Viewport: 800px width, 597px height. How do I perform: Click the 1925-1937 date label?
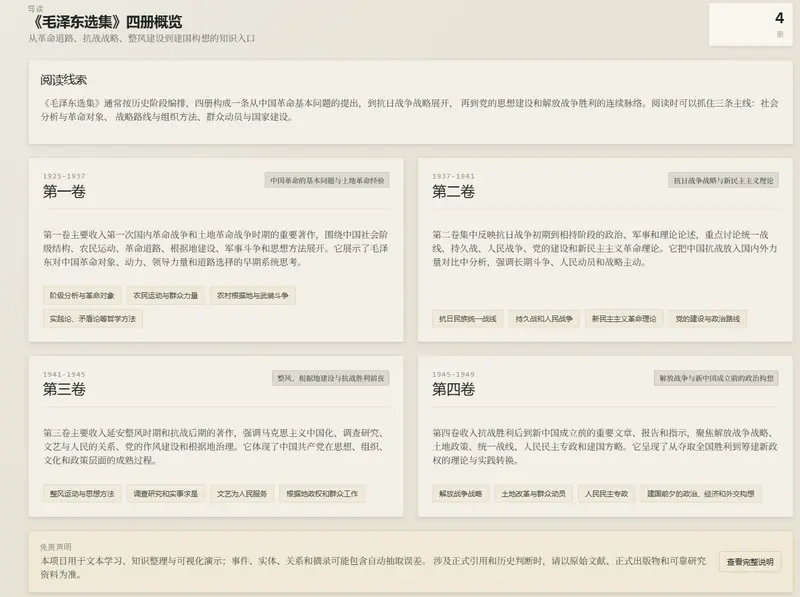tap(64, 176)
